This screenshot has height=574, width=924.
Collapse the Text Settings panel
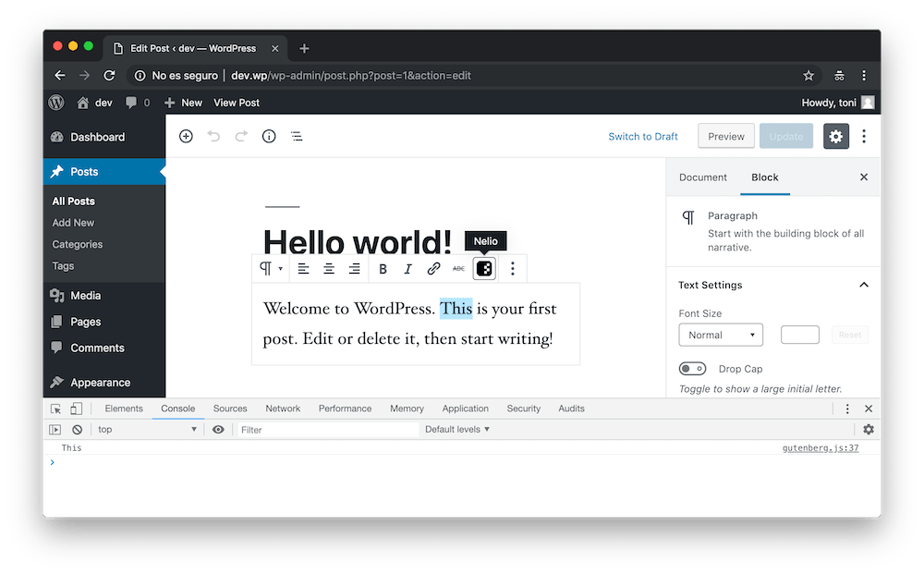point(864,285)
